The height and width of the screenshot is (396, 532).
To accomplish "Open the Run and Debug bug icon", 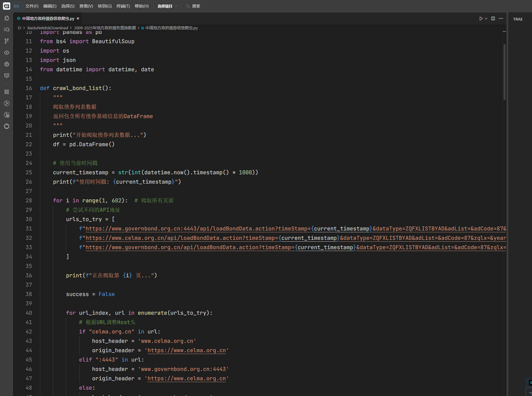I will pos(7,64).
